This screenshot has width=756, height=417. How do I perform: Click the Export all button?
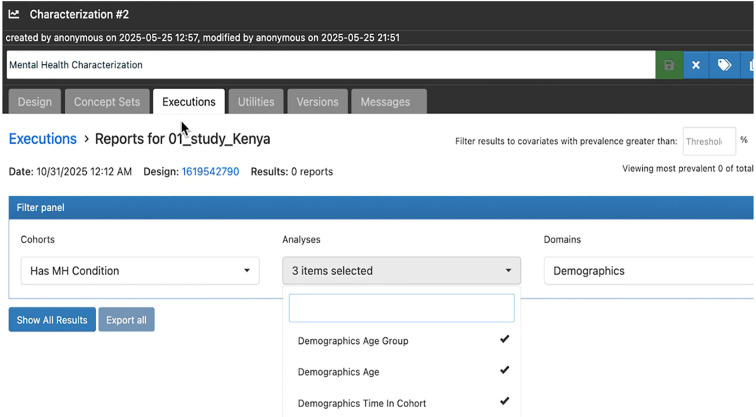click(x=126, y=320)
